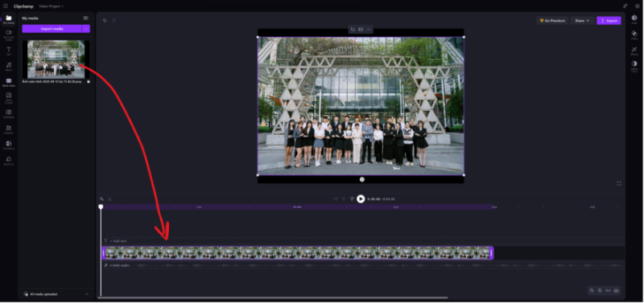Redo the last action
The height and width of the screenshot is (303, 644).
pos(114,21)
